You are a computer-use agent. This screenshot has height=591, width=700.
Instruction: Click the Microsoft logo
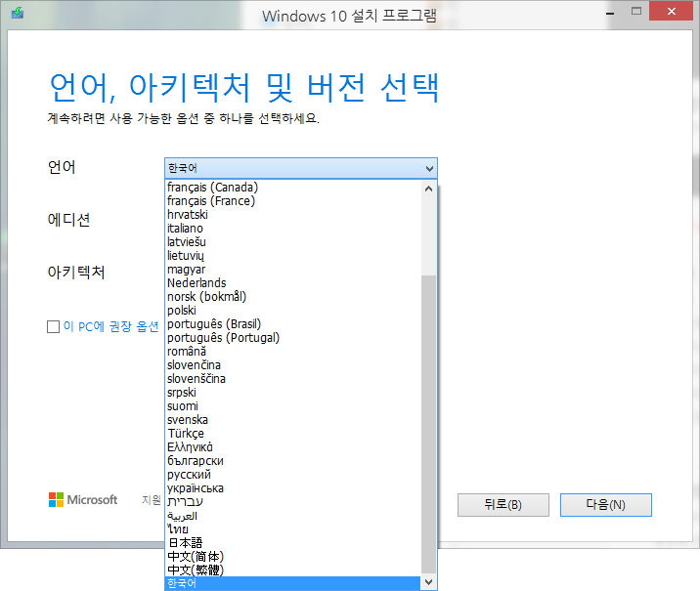[x=83, y=499]
